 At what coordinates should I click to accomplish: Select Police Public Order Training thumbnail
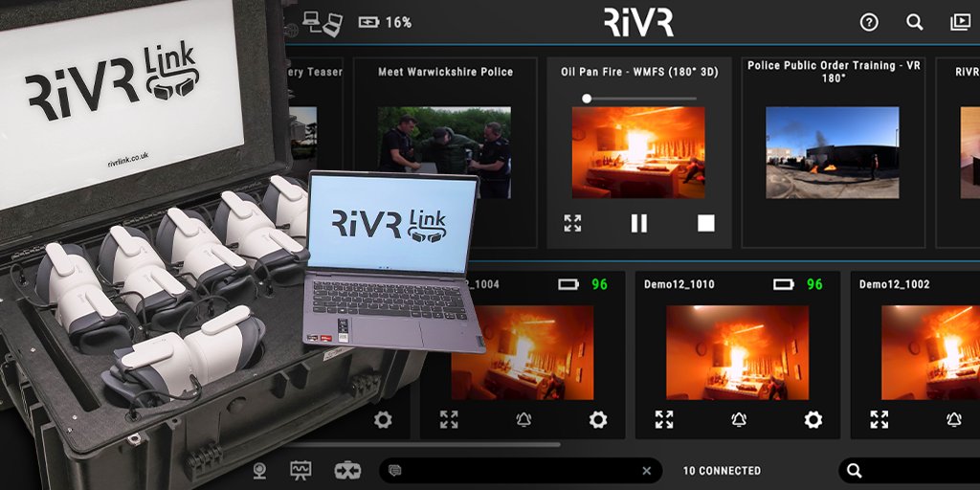pyautogui.click(x=833, y=152)
